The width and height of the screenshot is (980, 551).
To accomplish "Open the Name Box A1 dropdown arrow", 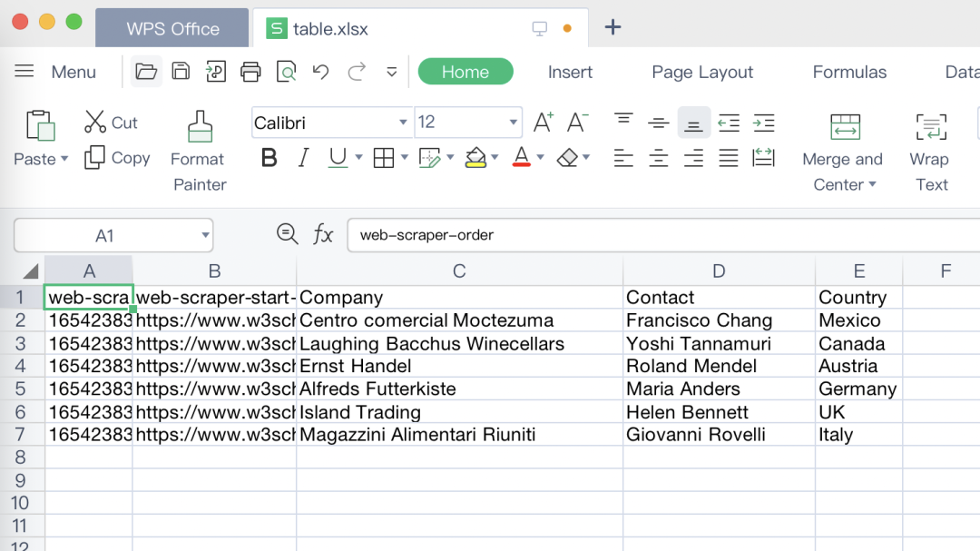I will [x=205, y=236].
